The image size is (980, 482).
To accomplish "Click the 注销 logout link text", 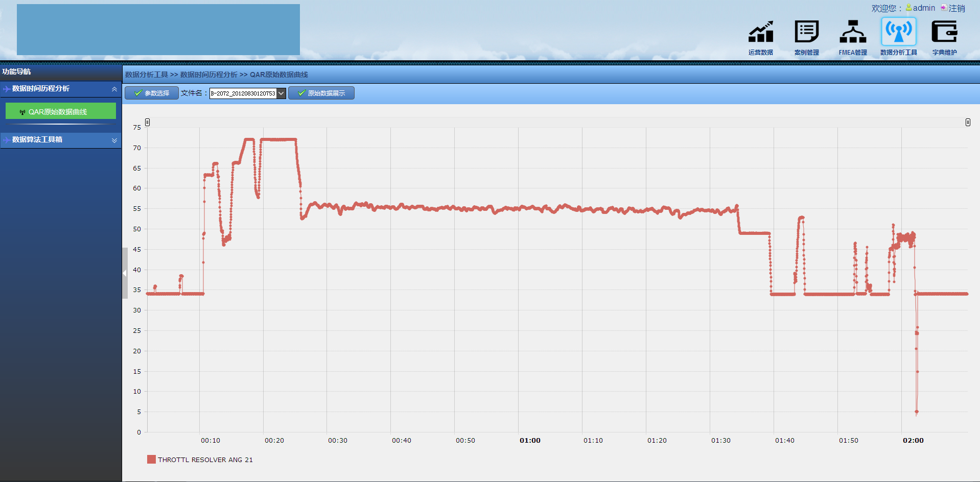I will [956, 8].
